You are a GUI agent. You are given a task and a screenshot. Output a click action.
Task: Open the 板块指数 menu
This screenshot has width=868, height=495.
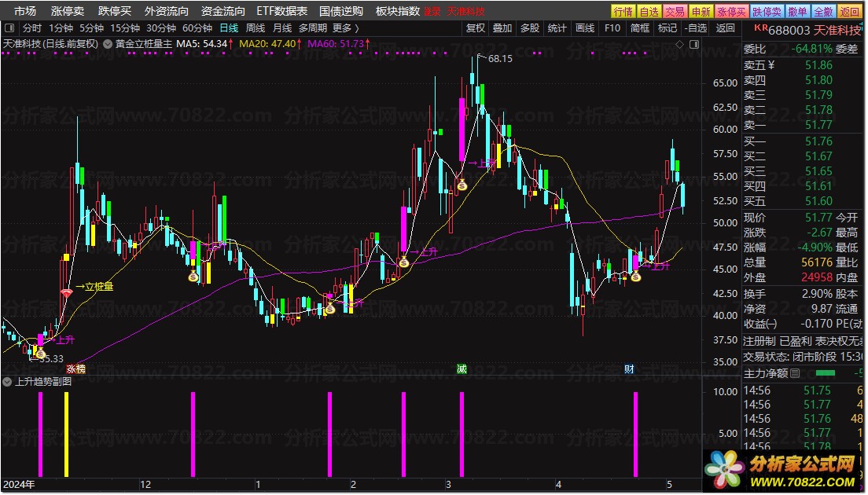[398, 11]
